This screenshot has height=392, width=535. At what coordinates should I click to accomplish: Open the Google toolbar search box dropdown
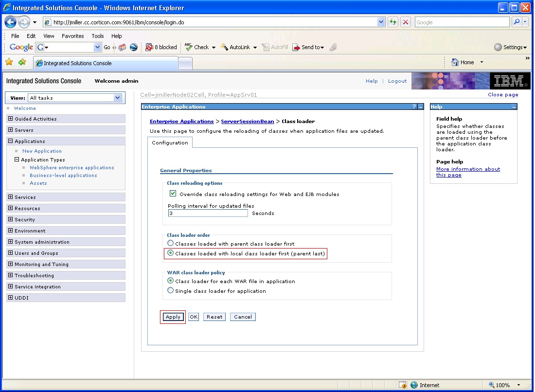tap(98, 47)
